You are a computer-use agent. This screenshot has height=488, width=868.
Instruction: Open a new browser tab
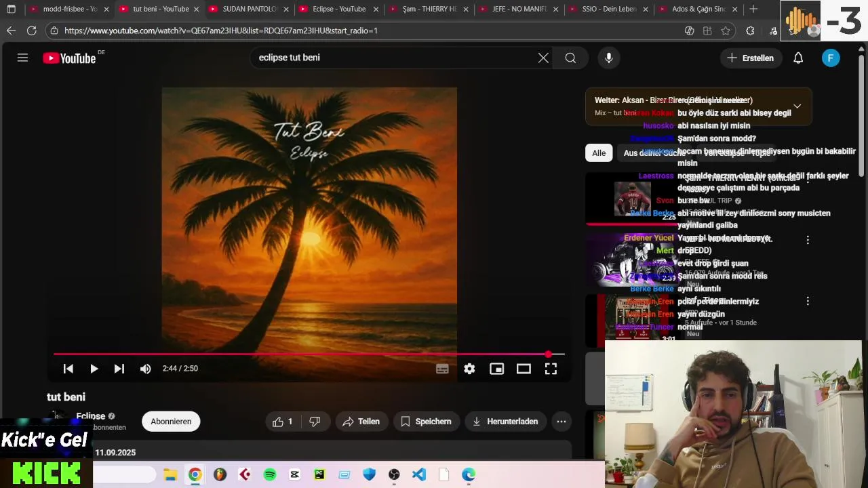coord(753,9)
